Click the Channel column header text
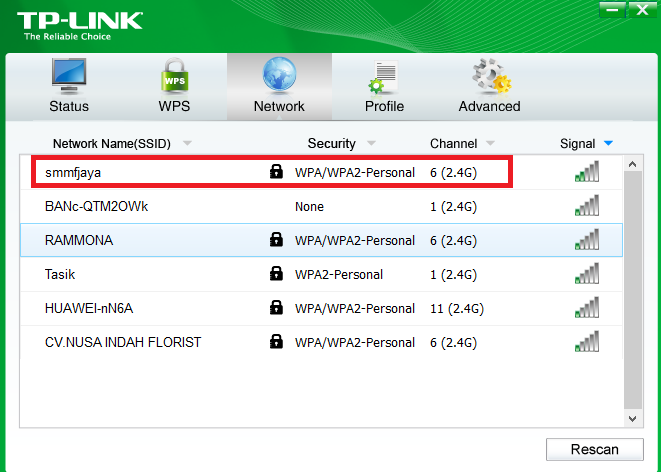Image resolution: width=661 pixels, height=472 pixels. pos(454,144)
